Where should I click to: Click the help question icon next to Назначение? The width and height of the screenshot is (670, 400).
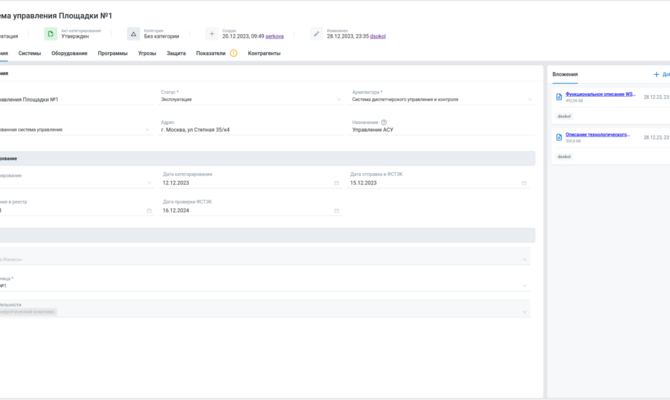pos(384,122)
